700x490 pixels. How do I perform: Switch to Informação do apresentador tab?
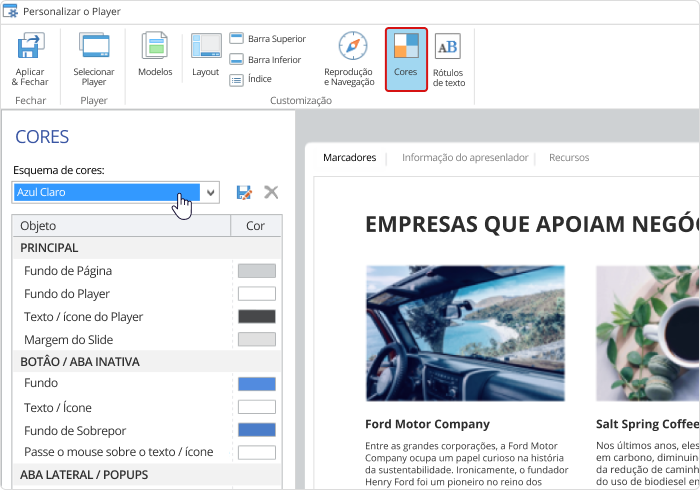point(465,158)
